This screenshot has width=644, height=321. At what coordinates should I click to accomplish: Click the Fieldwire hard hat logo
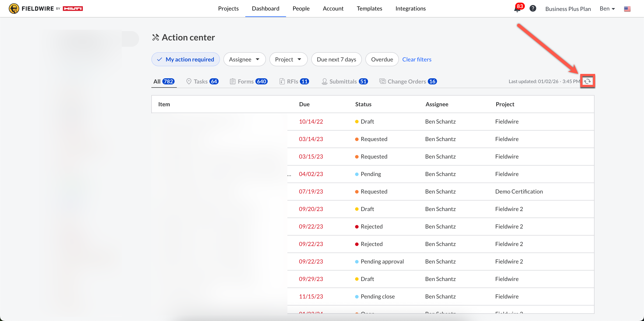[x=14, y=9]
